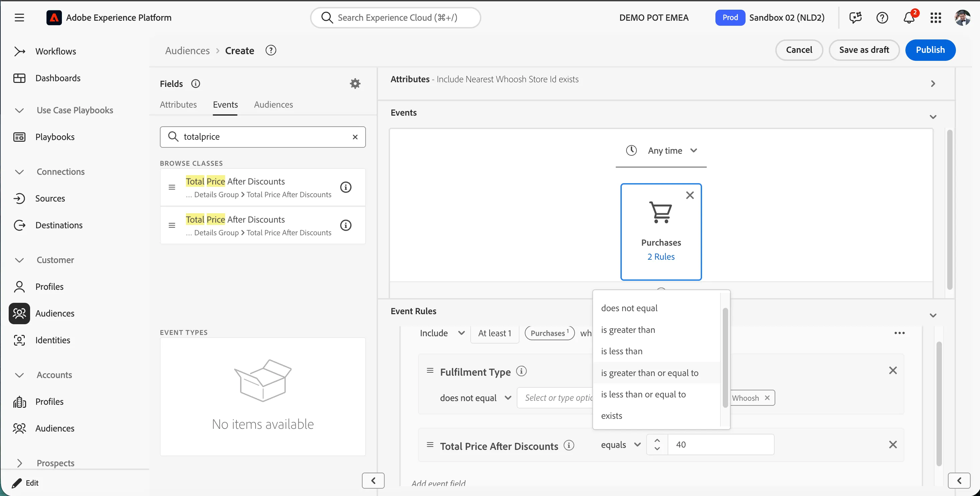Screen dimensions: 980x496
Task: Open Fields settings gear
Action: click(x=355, y=84)
